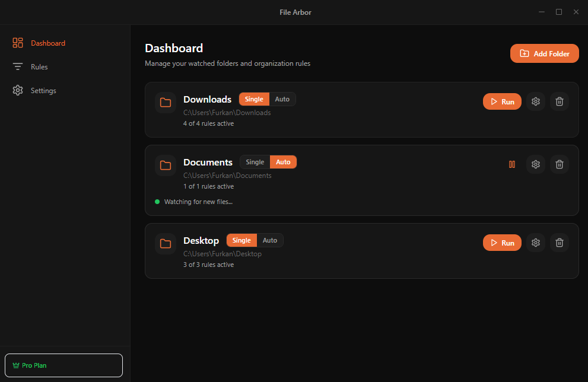Screen dimensions: 588x382
Task: Open Settings from the sidebar gear icon
Action: click(17, 90)
